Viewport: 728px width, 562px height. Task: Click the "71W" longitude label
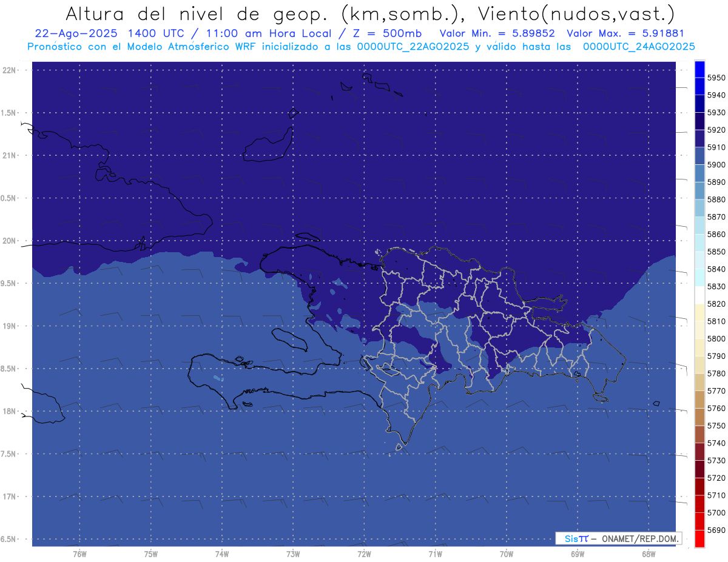(435, 554)
